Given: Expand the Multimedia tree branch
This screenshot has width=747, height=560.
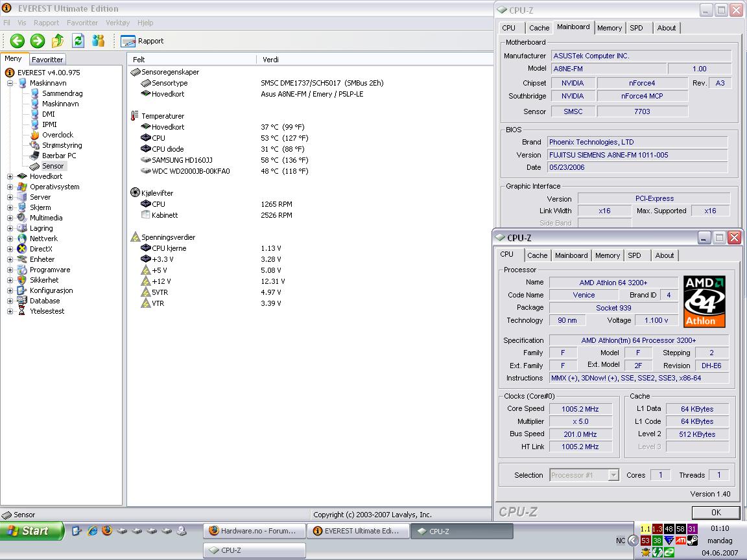Looking at the screenshot, I should pyautogui.click(x=10, y=218).
